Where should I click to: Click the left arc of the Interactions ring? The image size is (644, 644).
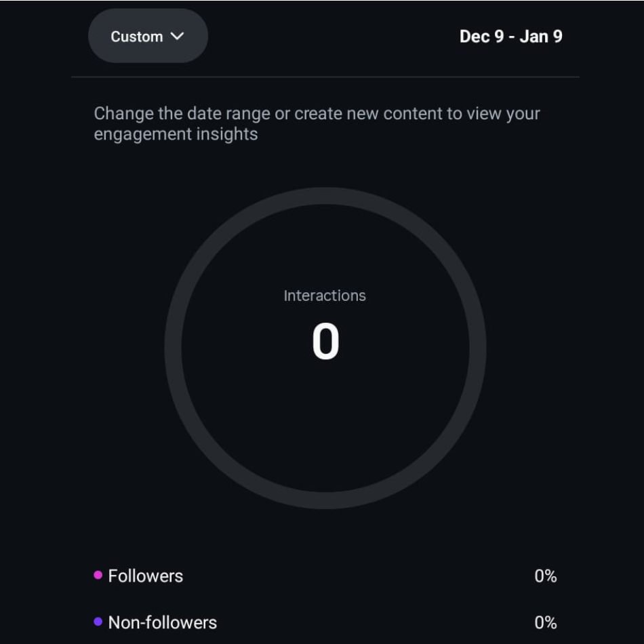point(173,348)
